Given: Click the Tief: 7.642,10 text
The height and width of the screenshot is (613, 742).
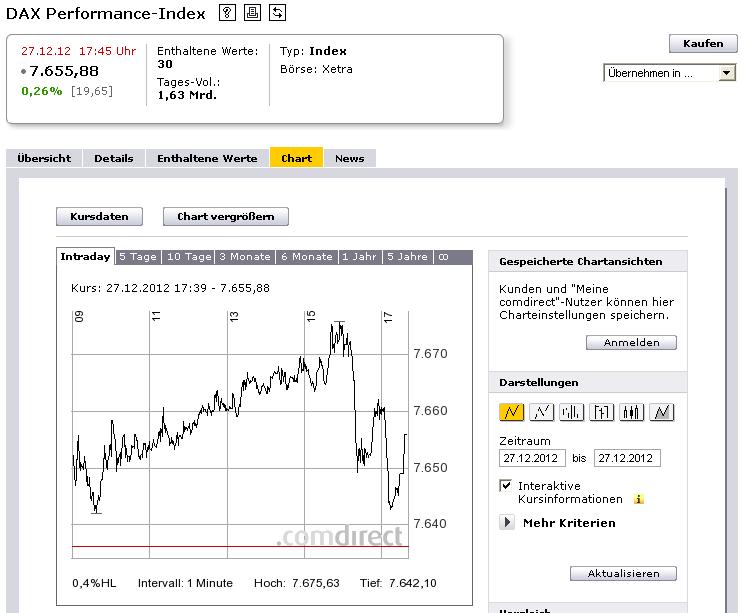Looking at the screenshot, I should coord(398,583).
